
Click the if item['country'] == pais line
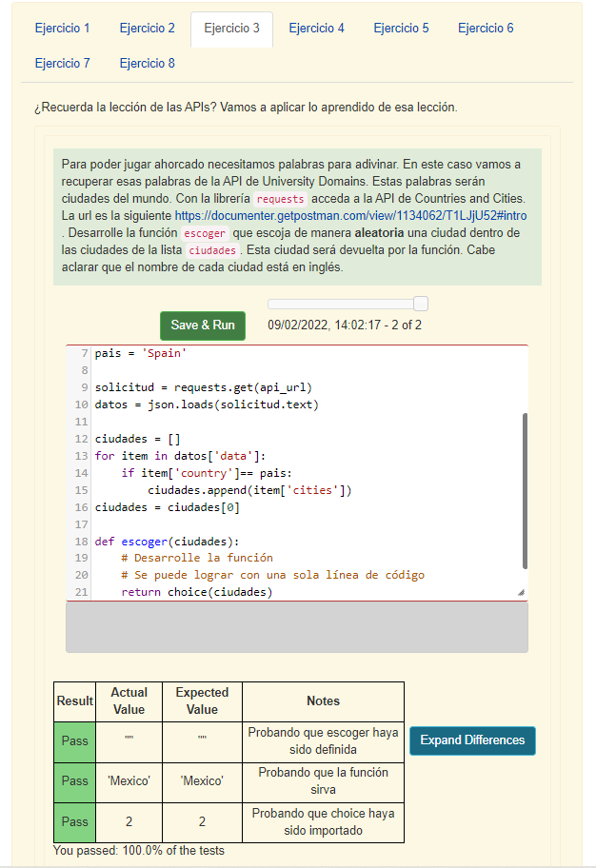207,473
